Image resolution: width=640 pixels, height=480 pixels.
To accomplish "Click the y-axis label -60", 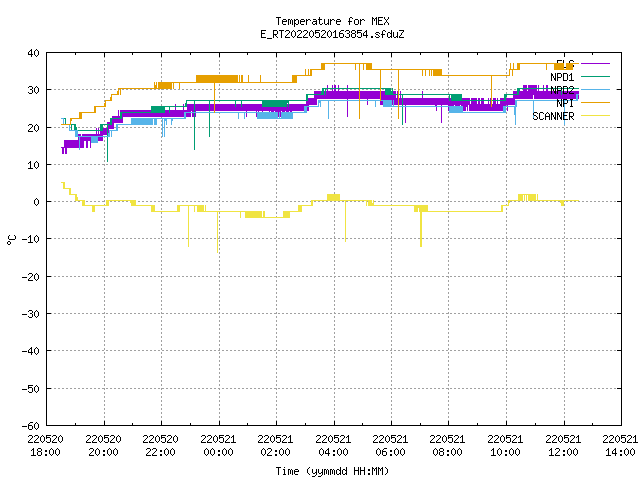I will 31,426.
